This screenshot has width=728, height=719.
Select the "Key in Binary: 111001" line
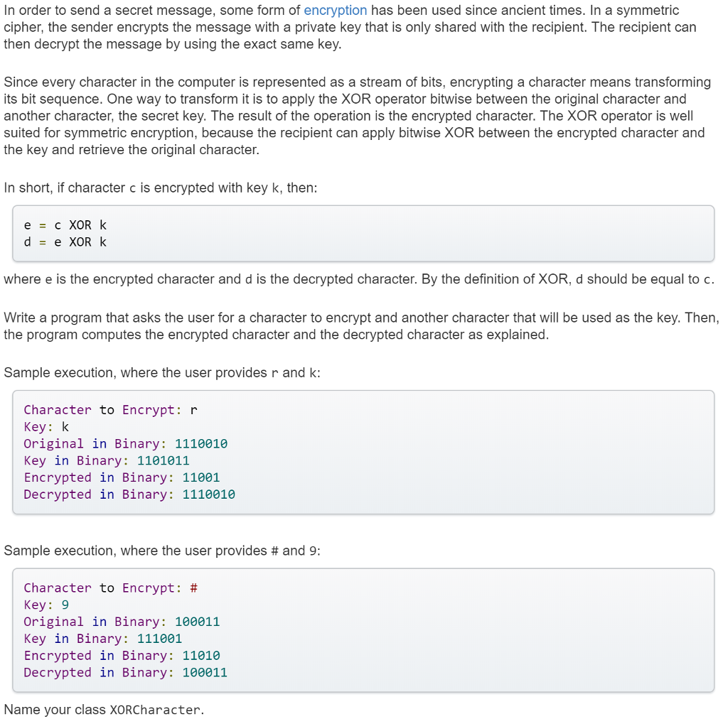pyautogui.click(x=102, y=639)
